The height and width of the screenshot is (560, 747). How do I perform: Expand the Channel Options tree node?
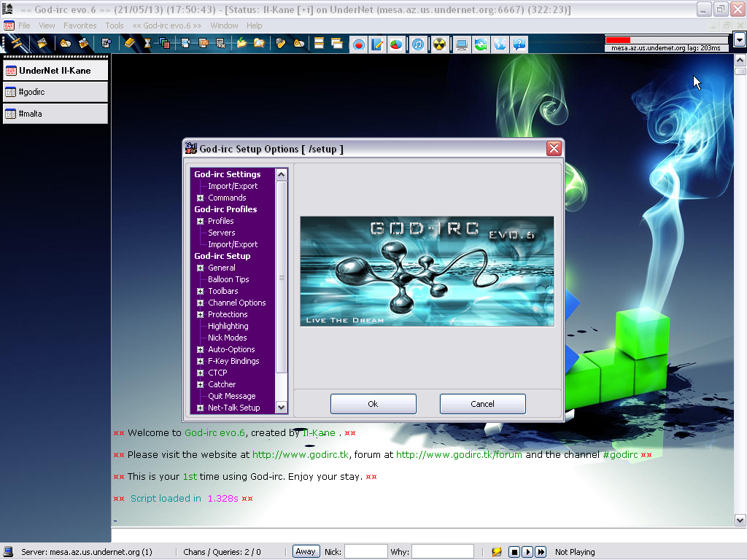click(x=201, y=303)
